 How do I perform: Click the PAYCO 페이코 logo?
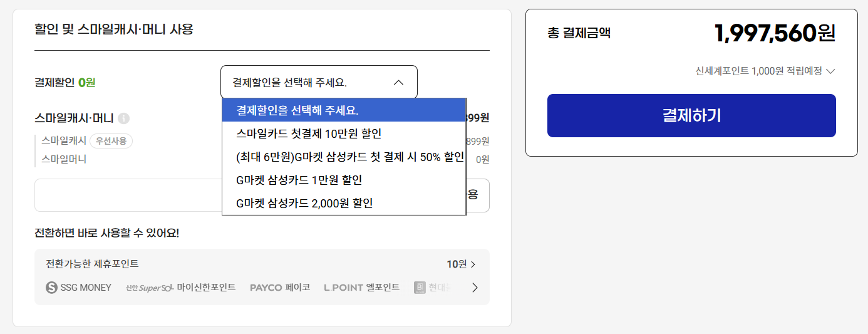click(x=279, y=288)
